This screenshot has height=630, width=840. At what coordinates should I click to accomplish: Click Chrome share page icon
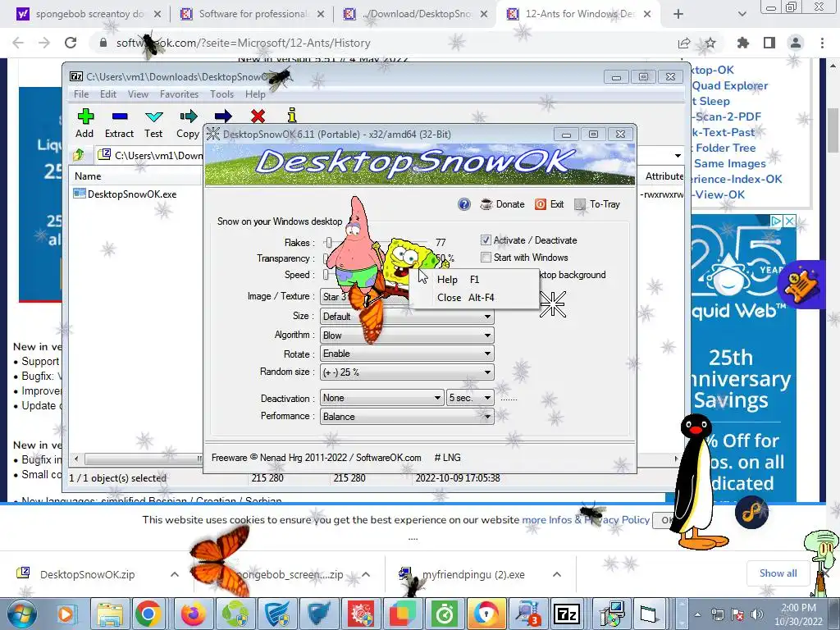pos(684,43)
